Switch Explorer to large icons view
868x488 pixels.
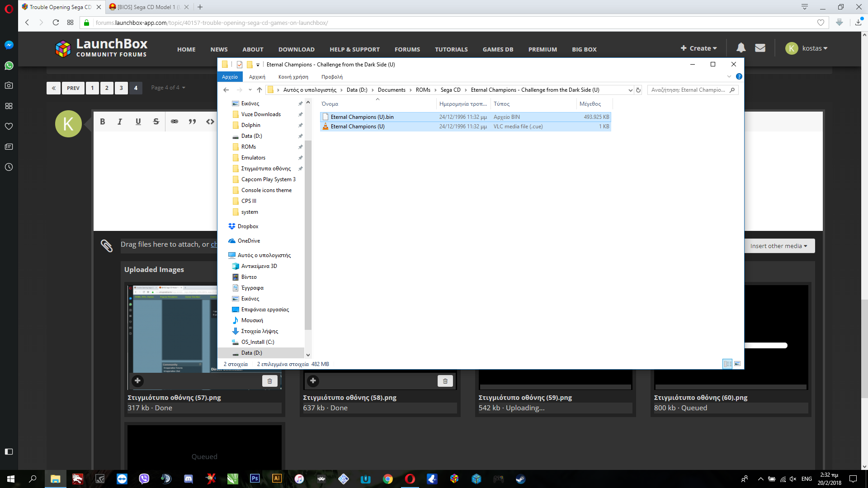tap(737, 364)
